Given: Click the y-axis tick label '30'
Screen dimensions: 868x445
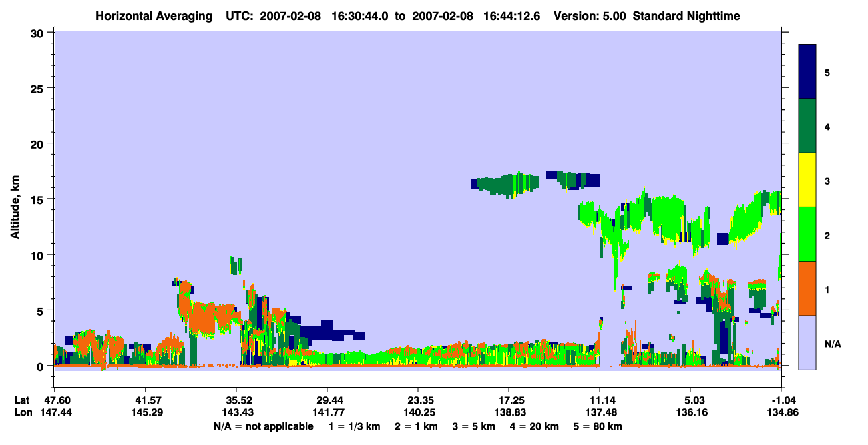Looking at the screenshot, I should coord(39,33).
